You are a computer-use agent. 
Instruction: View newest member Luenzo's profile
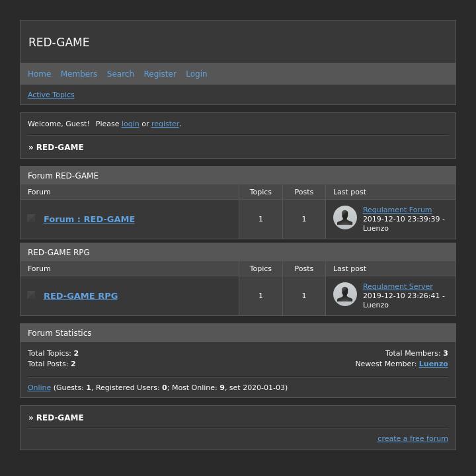[433, 364]
